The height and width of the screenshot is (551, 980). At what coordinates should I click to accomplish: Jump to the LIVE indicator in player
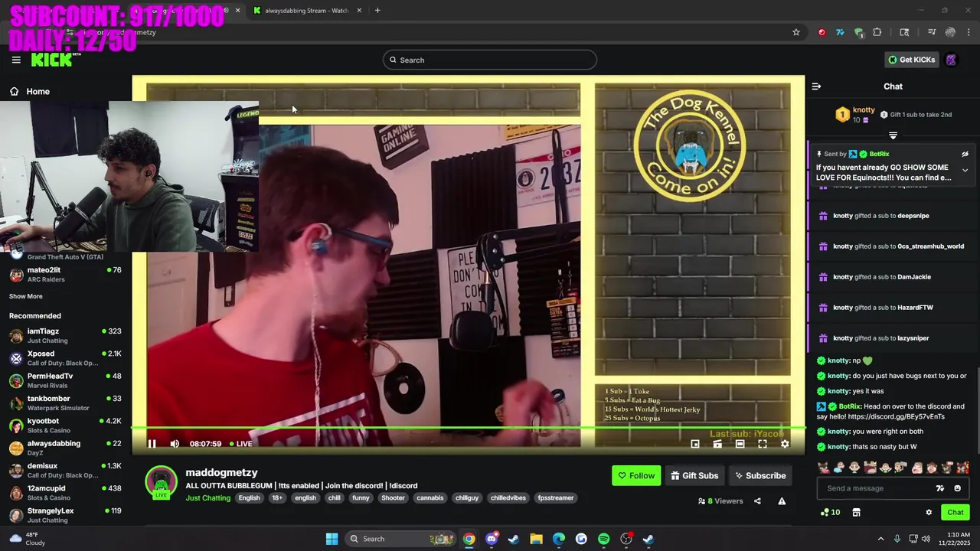pyautogui.click(x=240, y=444)
